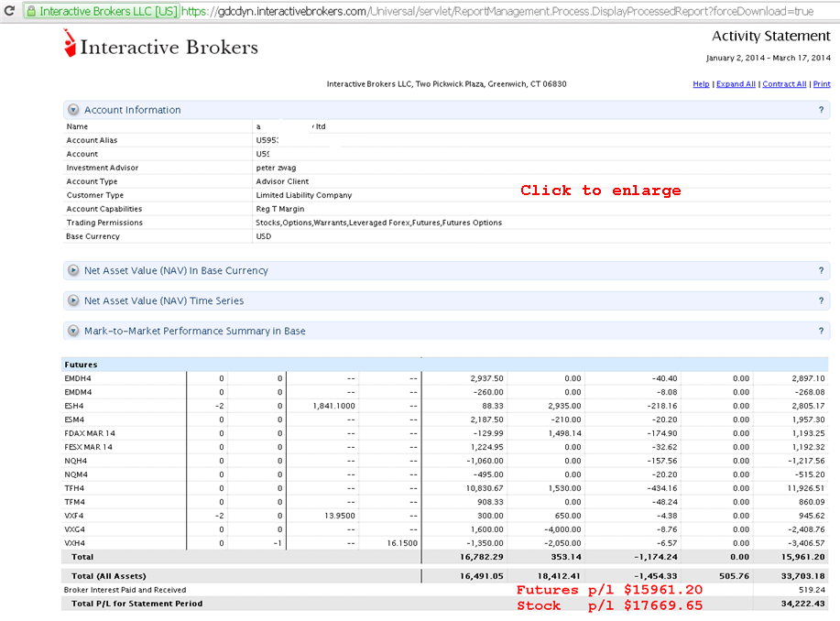
Task: Click the Account Alias label
Action: (x=92, y=140)
